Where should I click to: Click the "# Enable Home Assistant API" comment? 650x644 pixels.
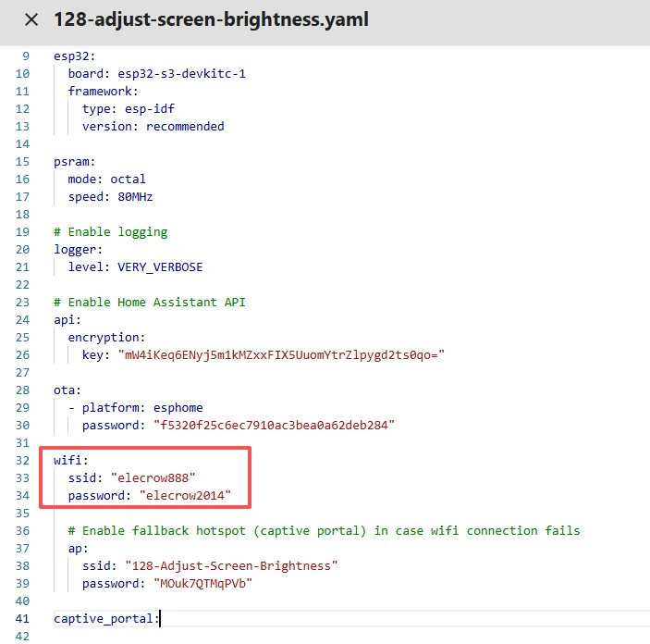pyautogui.click(x=150, y=302)
